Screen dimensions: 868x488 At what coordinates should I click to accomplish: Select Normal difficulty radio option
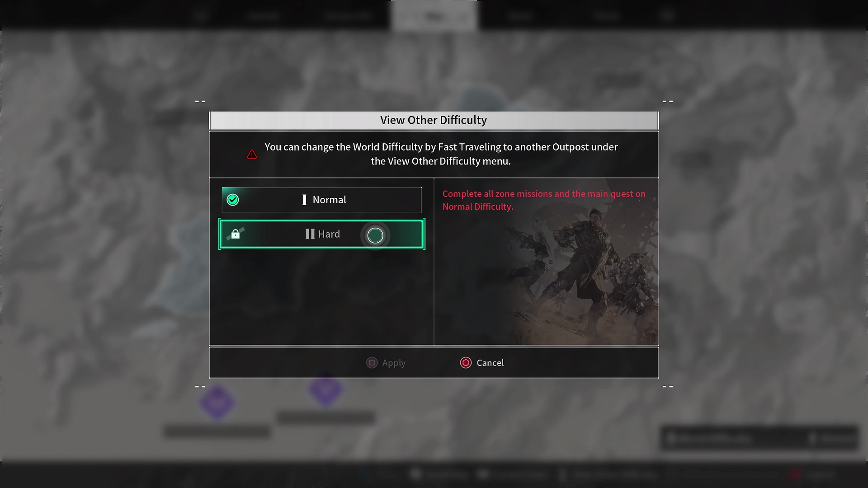pos(322,199)
